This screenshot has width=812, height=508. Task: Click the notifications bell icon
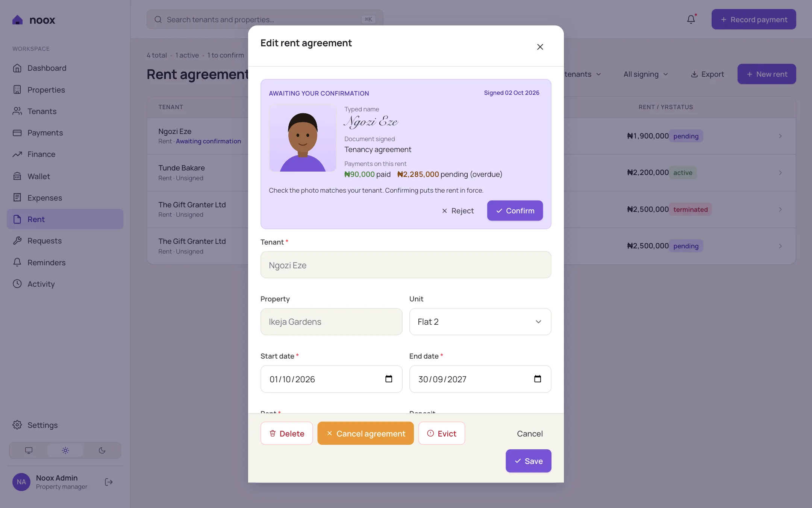tap(691, 19)
